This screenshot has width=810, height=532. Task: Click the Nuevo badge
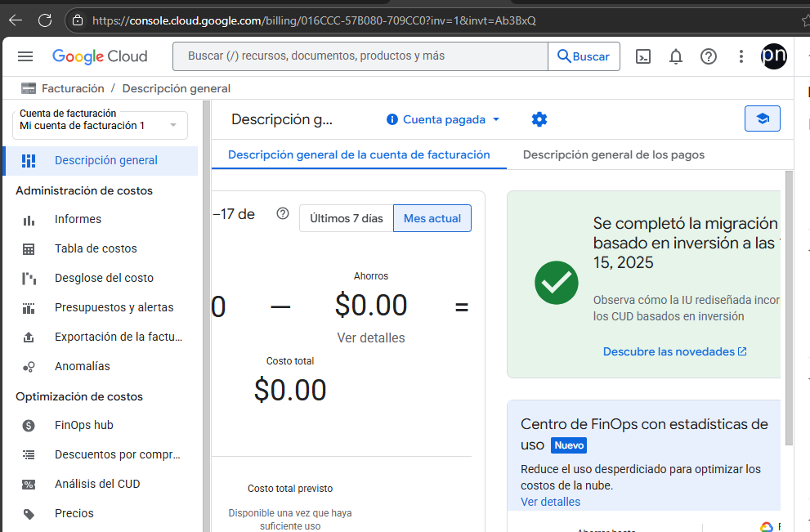point(569,445)
